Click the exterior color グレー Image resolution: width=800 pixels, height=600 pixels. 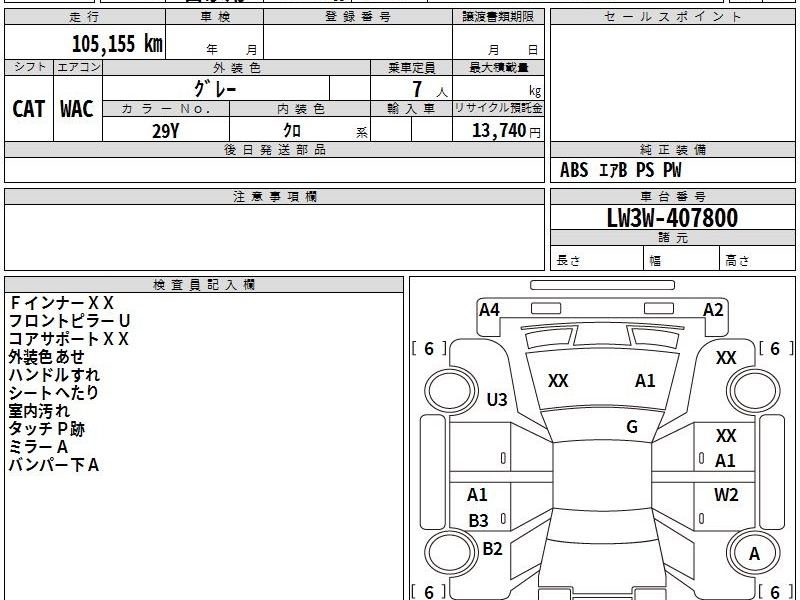pos(215,89)
